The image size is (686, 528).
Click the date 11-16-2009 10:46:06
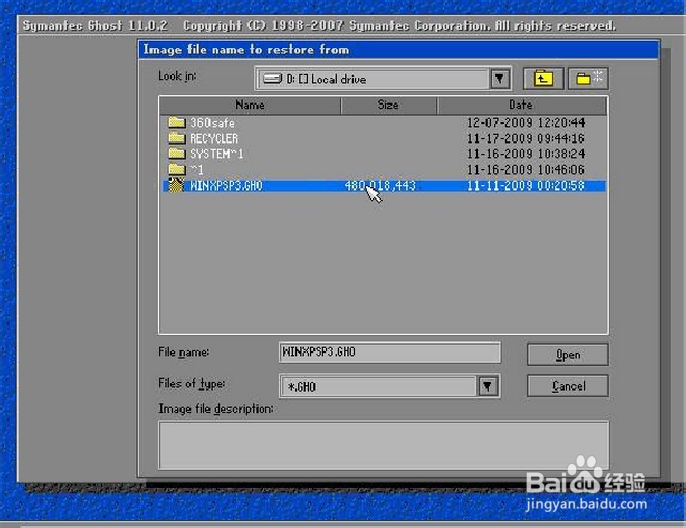[526, 169]
